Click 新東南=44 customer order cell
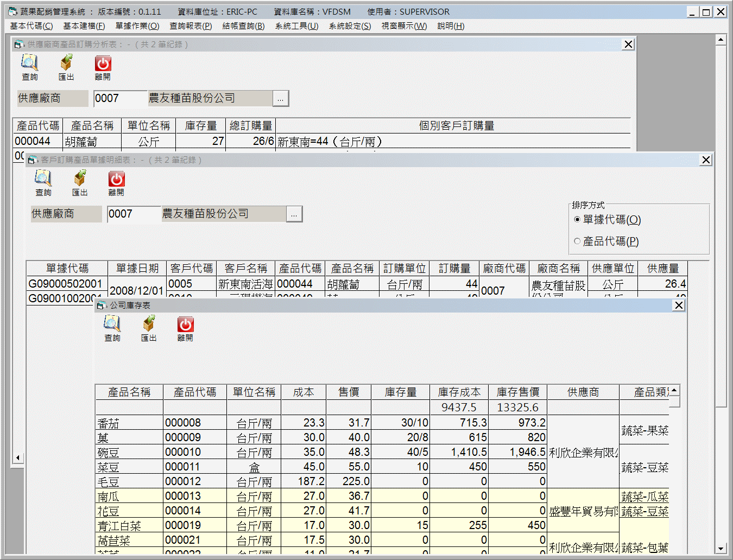This screenshot has height=560, width=733. [453, 142]
